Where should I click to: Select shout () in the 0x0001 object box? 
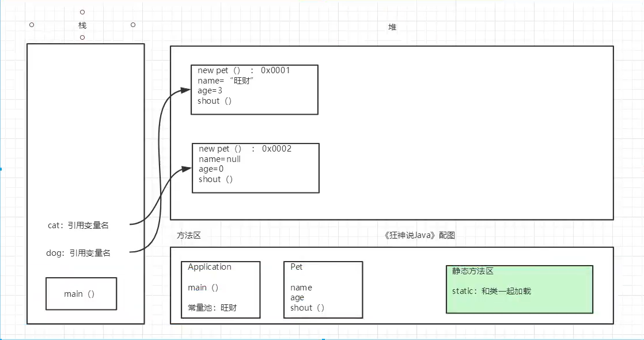tap(215, 101)
